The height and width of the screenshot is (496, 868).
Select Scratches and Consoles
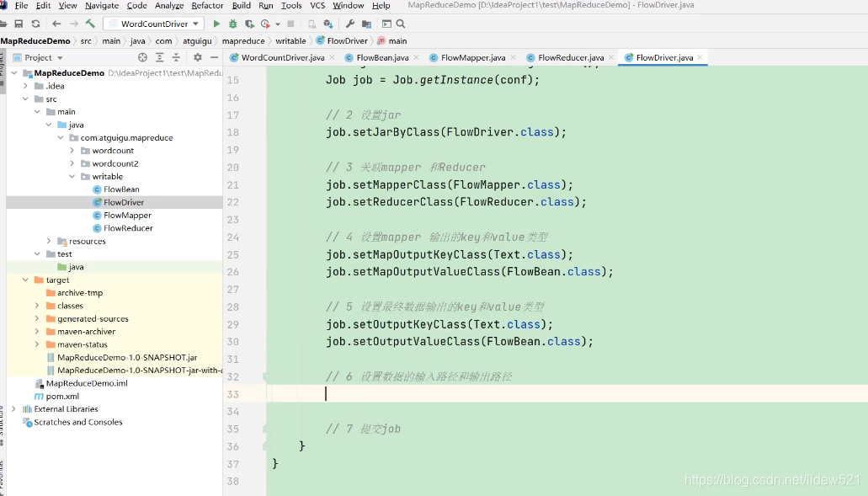pos(78,422)
